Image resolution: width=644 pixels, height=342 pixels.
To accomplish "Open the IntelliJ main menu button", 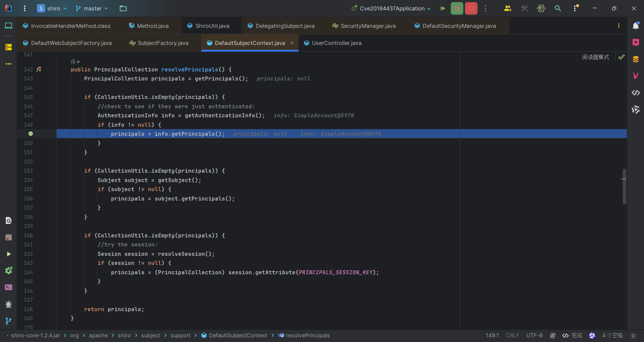I will tap(24, 8).
